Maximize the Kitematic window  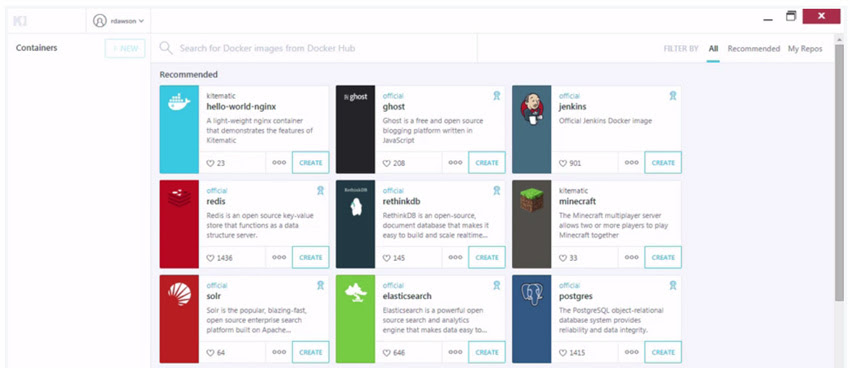[x=791, y=16]
